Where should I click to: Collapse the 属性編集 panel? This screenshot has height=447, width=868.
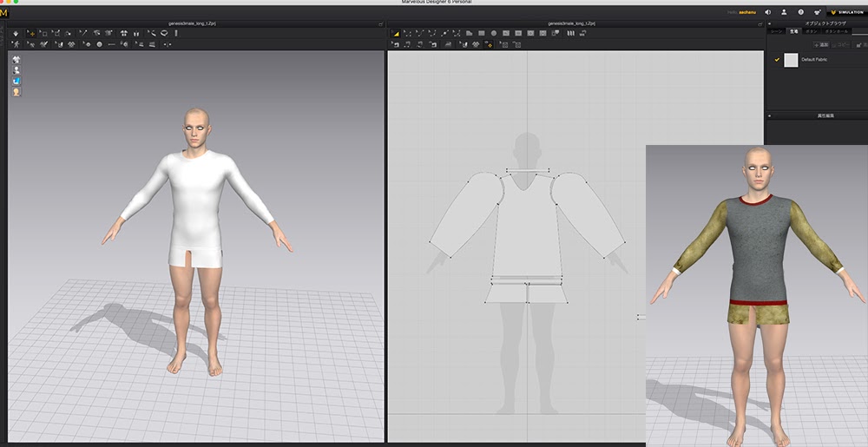coord(771,115)
